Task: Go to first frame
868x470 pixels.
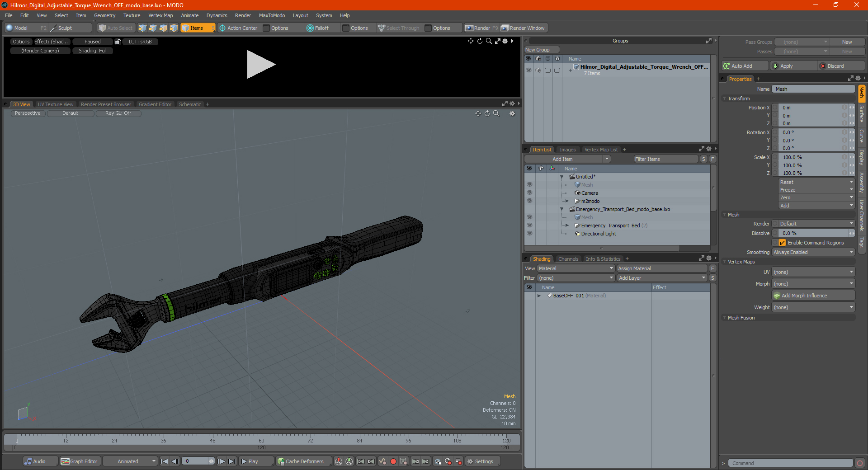Action: pos(164,461)
